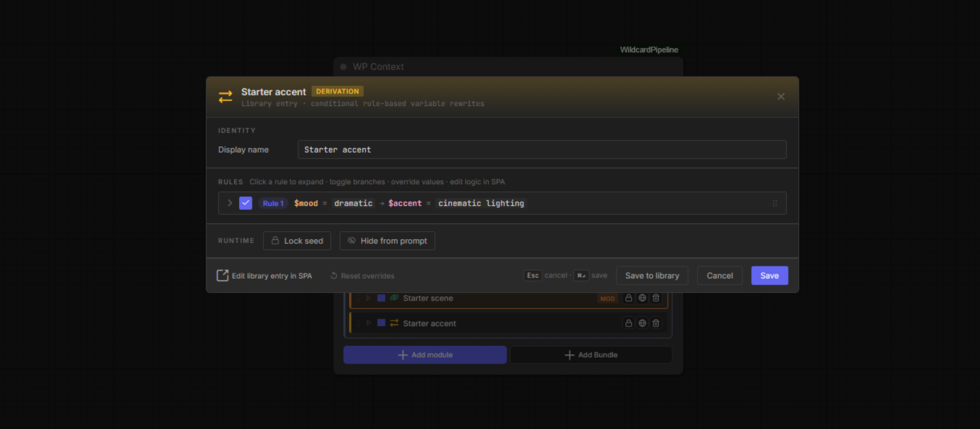The height and width of the screenshot is (429, 980).
Task: Click the MOD badge on Starter scene
Action: 607,299
